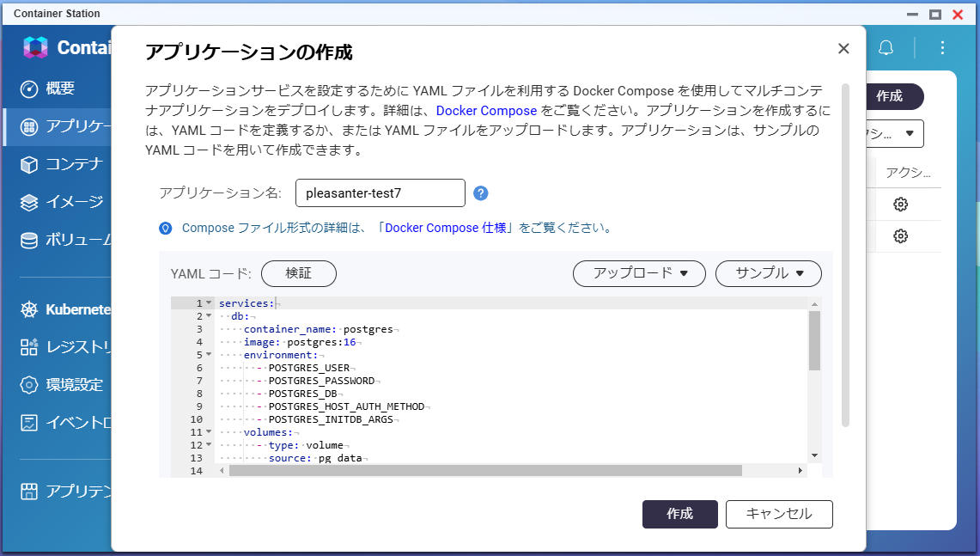The height and width of the screenshot is (556, 980).
Task: Collapse the fold arrow on line 11 volumes
Action: [209, 432]
